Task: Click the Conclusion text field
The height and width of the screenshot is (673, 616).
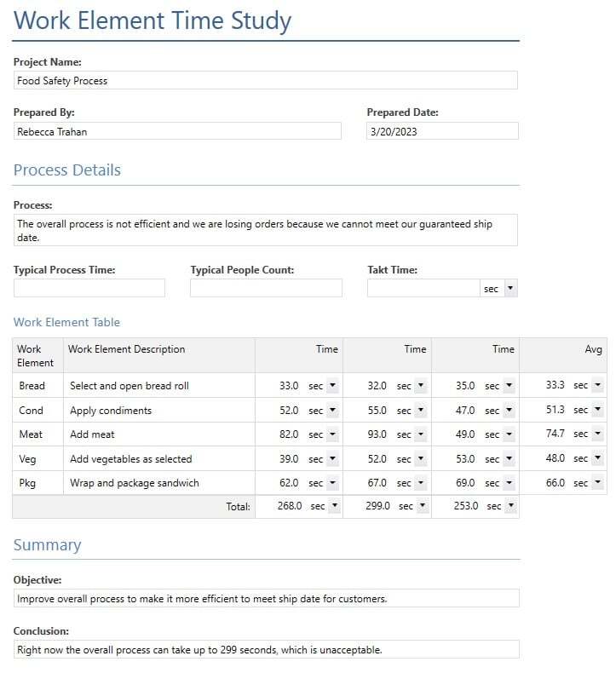Action: tap(266, 650)
